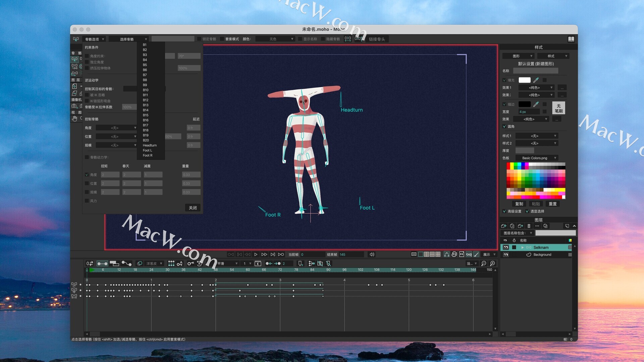Open the 颜色 无色 dropdown
The width and height of the screenshot is (644, 362).
275,39
